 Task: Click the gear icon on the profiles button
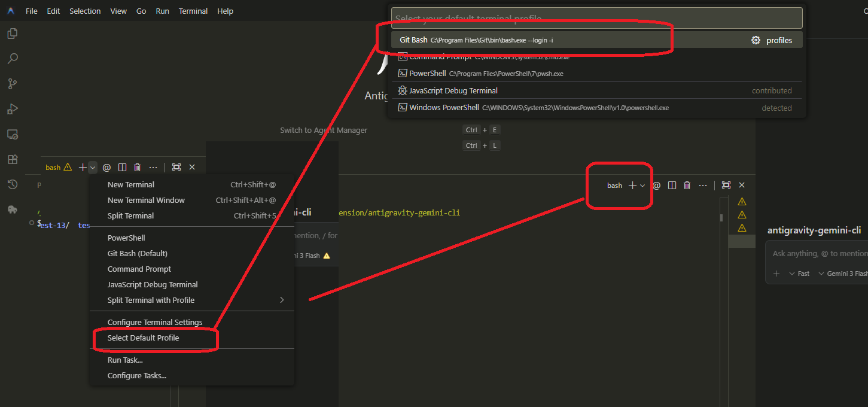coord(755,40)
